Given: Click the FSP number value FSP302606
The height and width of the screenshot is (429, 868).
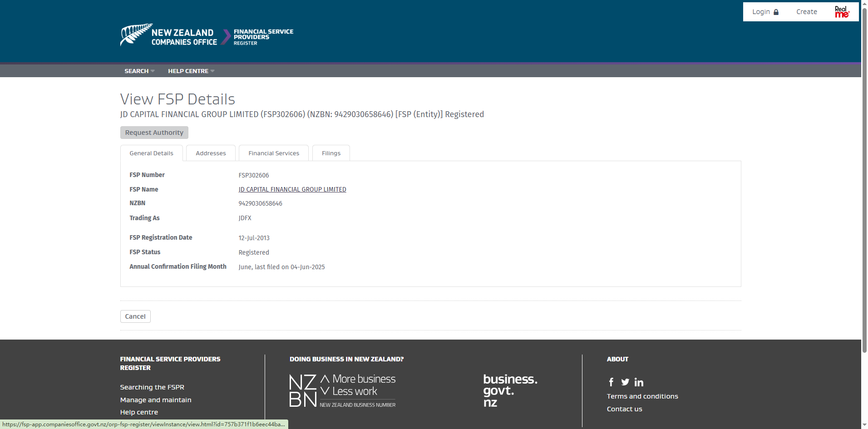Looking at the screenshot, I should click(254, 175).
